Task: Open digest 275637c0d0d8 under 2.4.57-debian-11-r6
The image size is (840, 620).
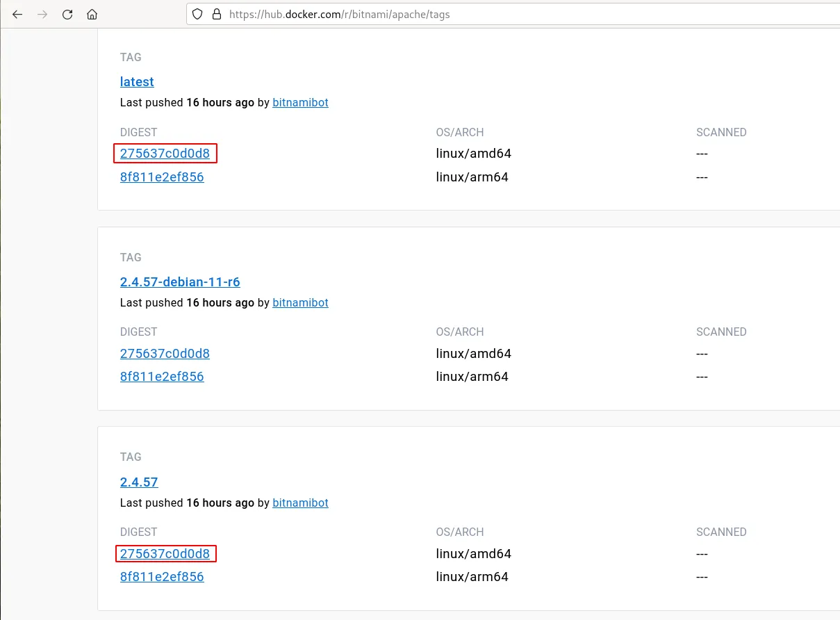Action: 165,354
